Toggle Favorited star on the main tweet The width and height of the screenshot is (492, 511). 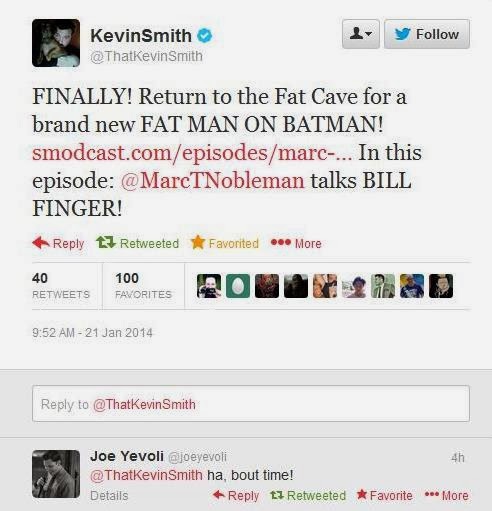tap(225, 243)
